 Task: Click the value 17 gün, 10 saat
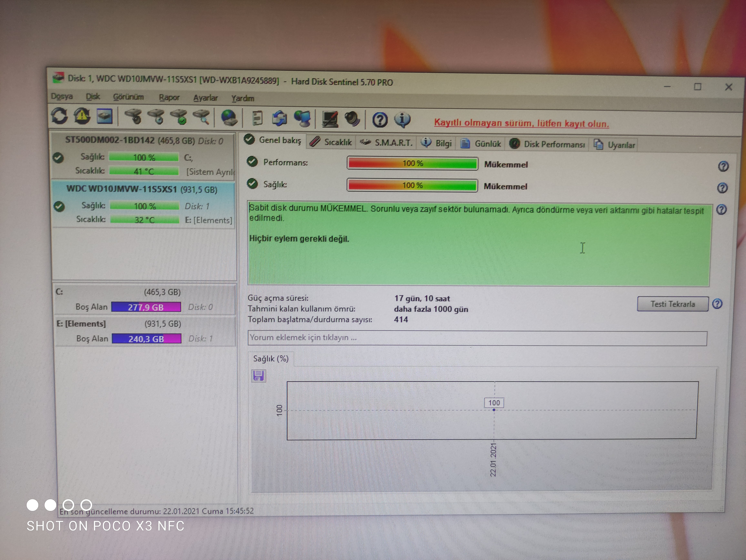422,298
